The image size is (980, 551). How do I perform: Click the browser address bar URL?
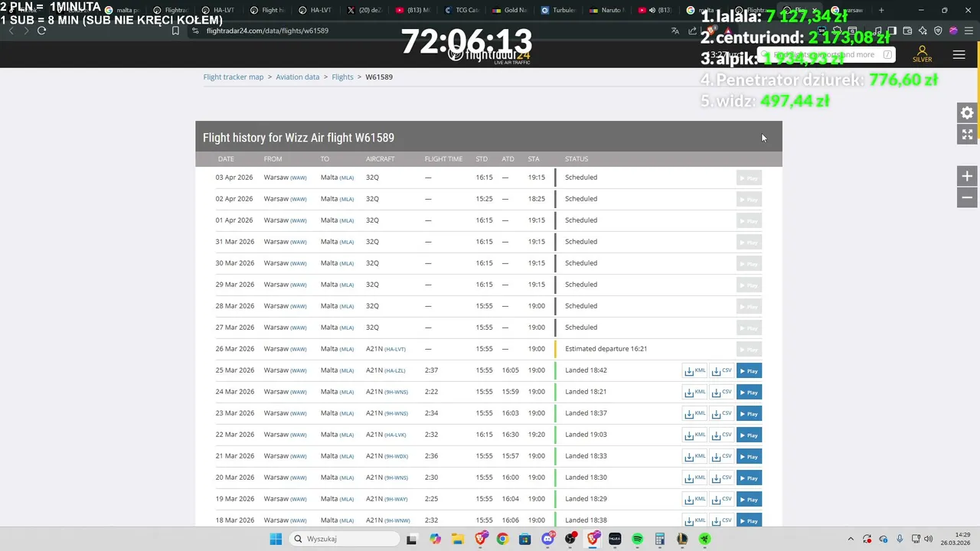267,31
